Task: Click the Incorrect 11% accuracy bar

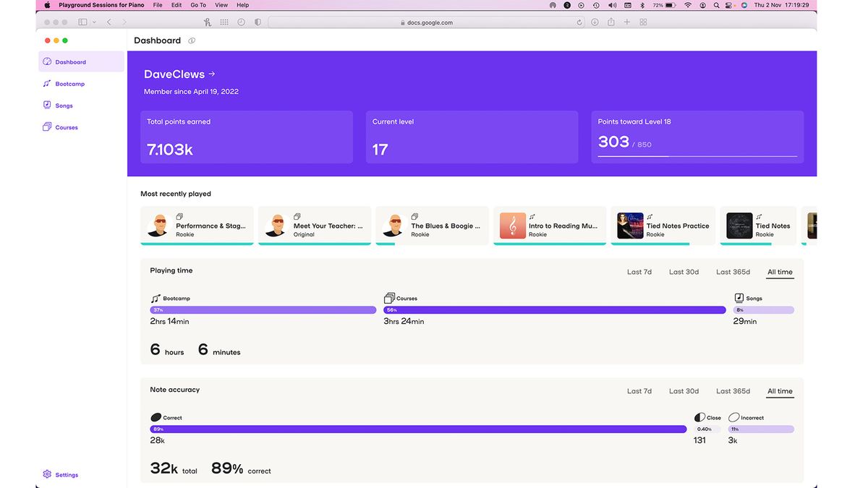Action: tap(761, 429)
